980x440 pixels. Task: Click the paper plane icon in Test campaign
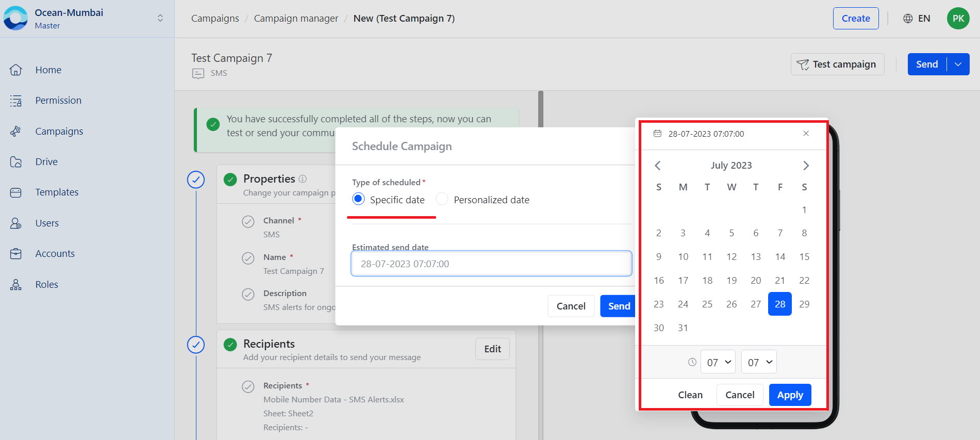click(803, 64)
